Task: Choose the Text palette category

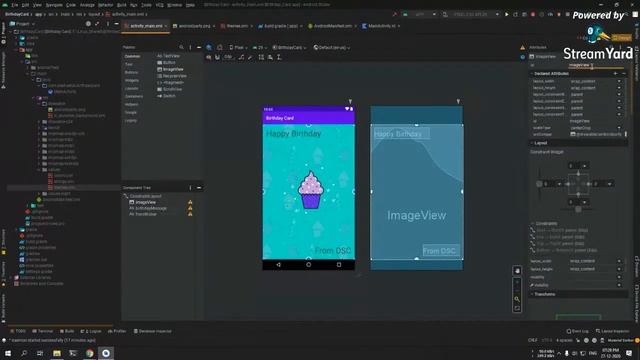Action: pos(129,64)
